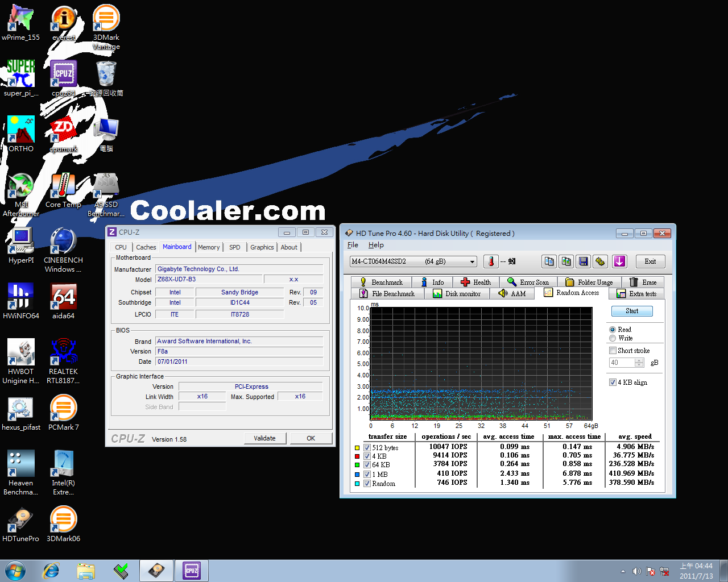Click the copy text to clipboard icon
The width and height of the screenshot is (728, 582).
[549, 261]
